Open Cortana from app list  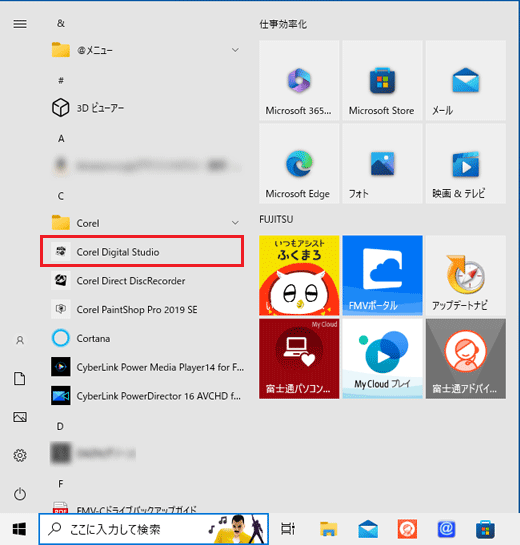142,338
